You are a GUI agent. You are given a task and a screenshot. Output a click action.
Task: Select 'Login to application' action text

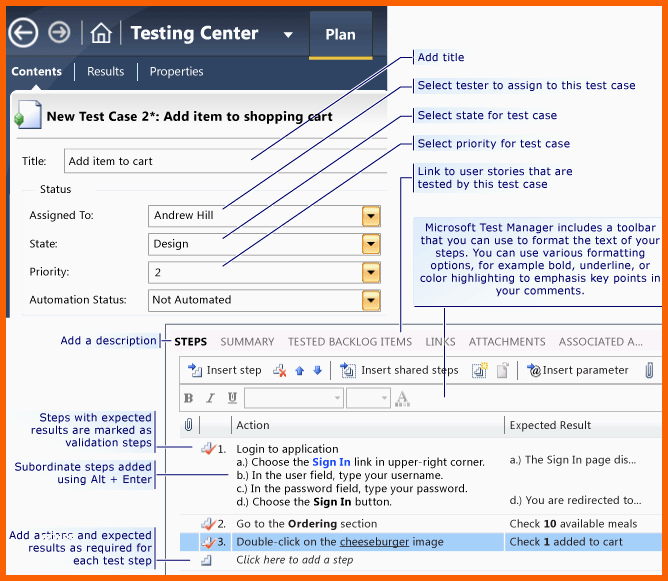point(287,449)
